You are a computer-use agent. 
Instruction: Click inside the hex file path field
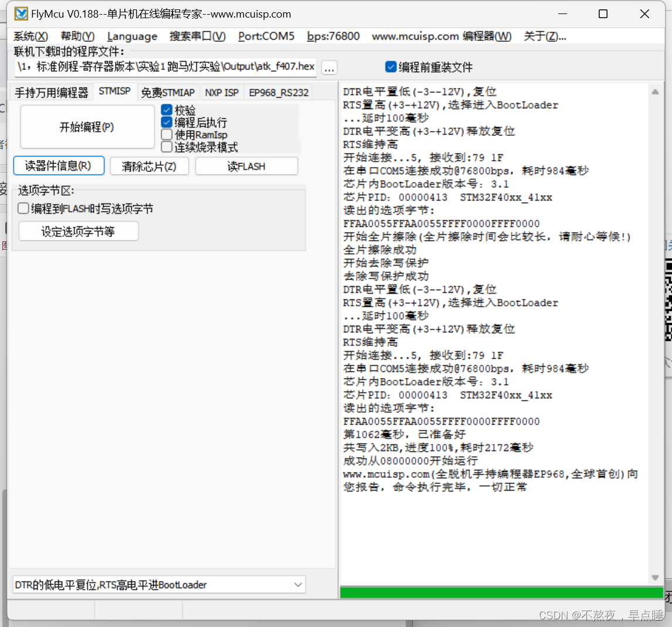[x=164, y=67]
